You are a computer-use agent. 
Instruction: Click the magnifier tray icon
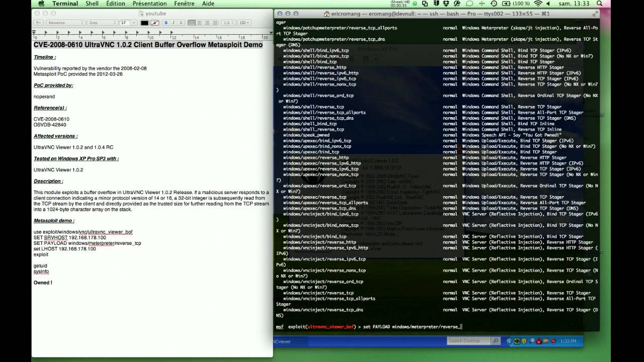click(x=531, y=341)
